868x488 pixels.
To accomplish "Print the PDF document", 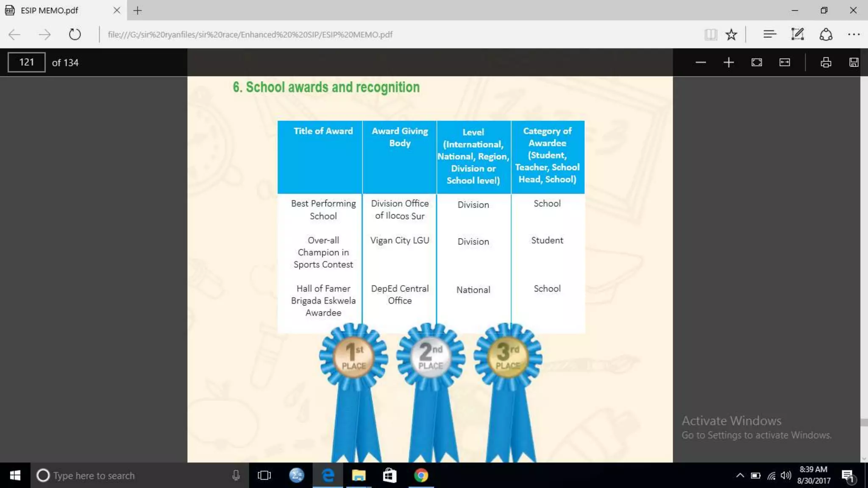I will coord(826,63).
